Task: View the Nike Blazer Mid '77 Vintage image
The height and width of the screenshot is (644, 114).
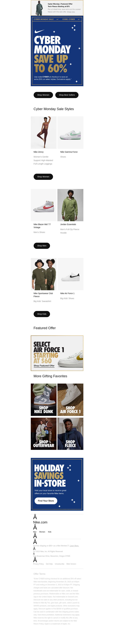Action: pos(44,205)
